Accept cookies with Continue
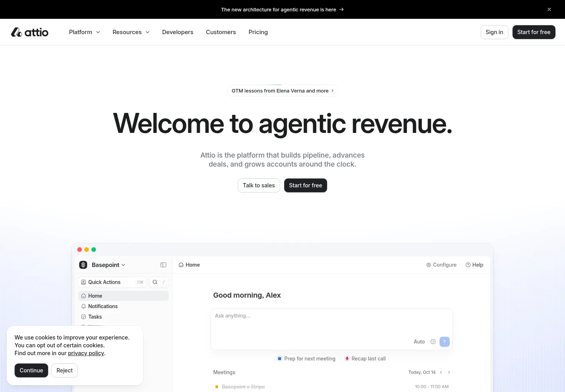Viewport: 565px width, 392px height. [x=31, y=370]
